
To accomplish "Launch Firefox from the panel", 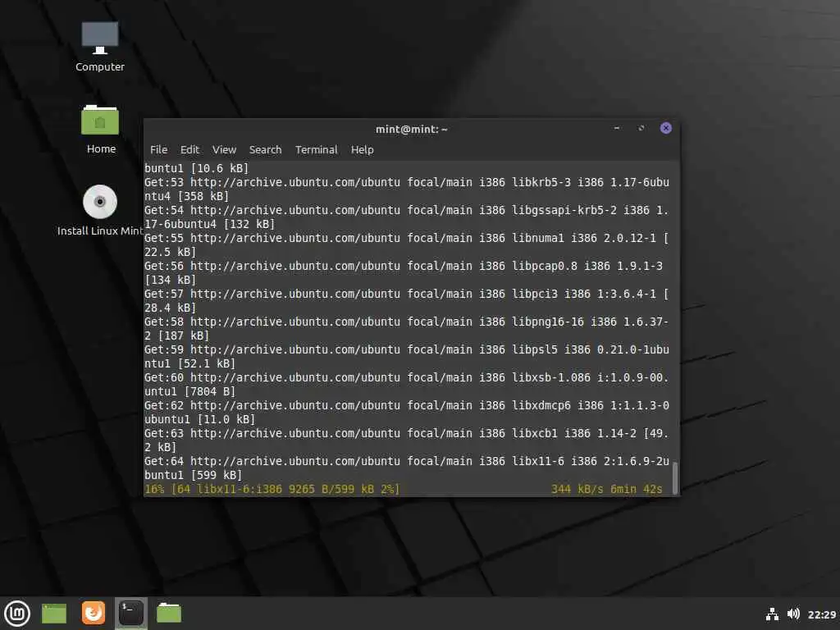I will click(94, 613).
